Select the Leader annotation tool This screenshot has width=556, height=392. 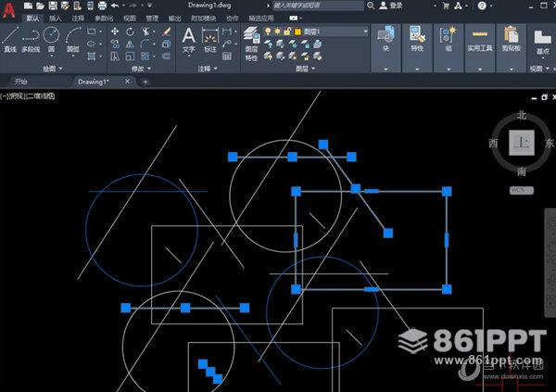click(x=227, y=44)
